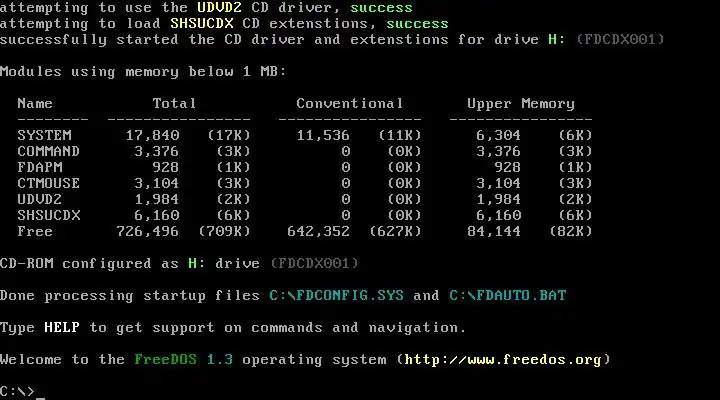Click SYSTEM conventional value 11,536
Image resolution: width=720 pixels, height=400 pixels.
pos(323,136)
